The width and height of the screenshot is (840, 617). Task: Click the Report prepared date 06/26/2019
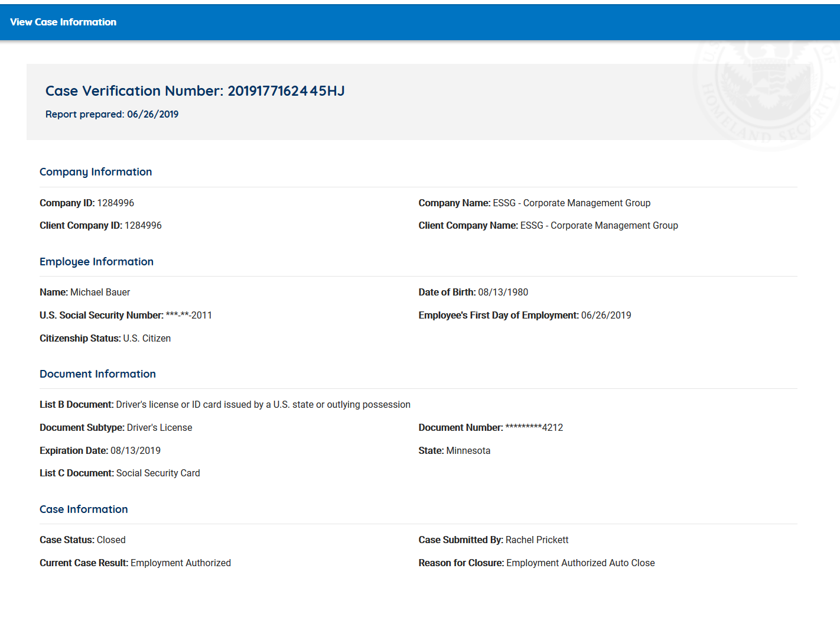click(x=152, y=114)
